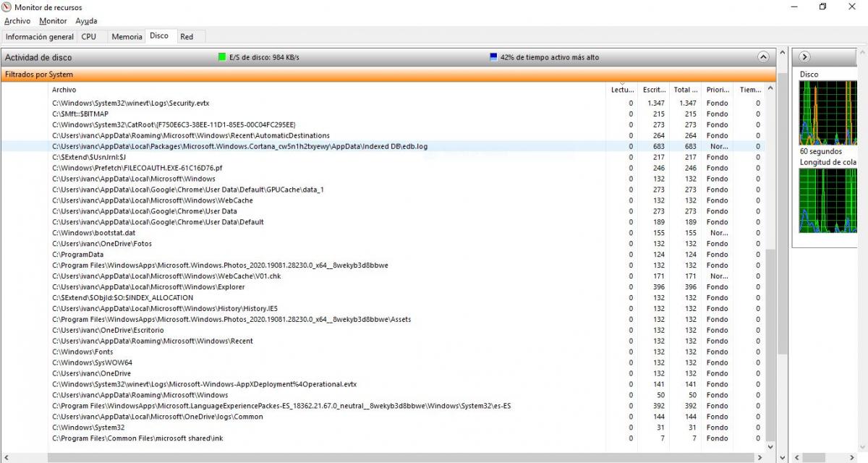Image resolution: width=868 pixels, height=463 pixels.
Task: Select the Chrome\User Data\Default row
Action: point(382,222)
